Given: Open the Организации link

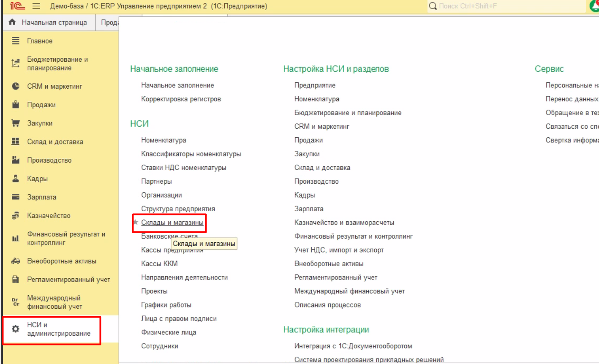Looking at the screenshot, I should 161,195.
